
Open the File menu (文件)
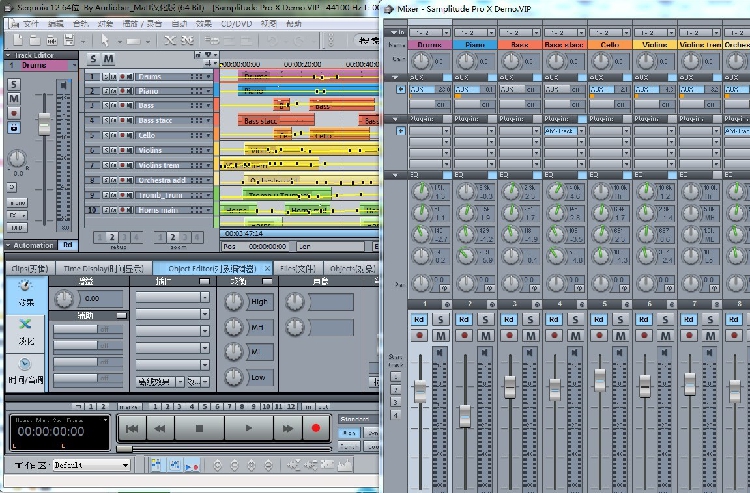tap(31, 23)
